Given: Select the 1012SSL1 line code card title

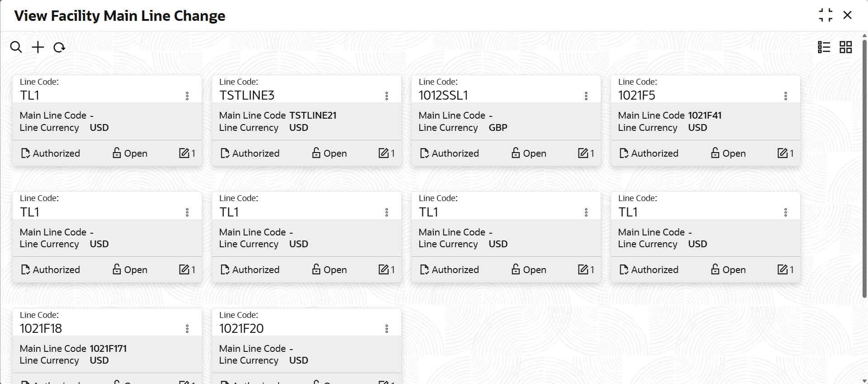Looking at the screenshot, I should pyautogui.click(x=443, y=96).
